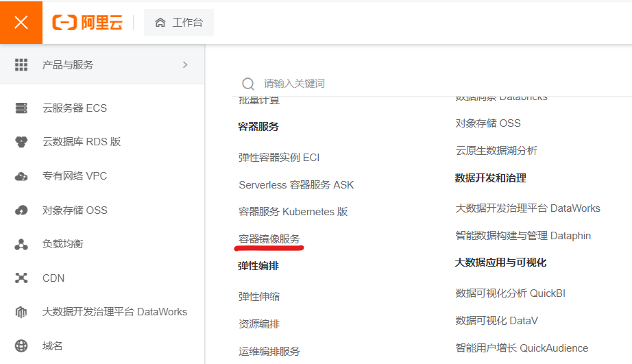The image size is (632, 364).
Task: Open 大数据开发治理平台 DataWorks in the product list
Action: (528, 208)
